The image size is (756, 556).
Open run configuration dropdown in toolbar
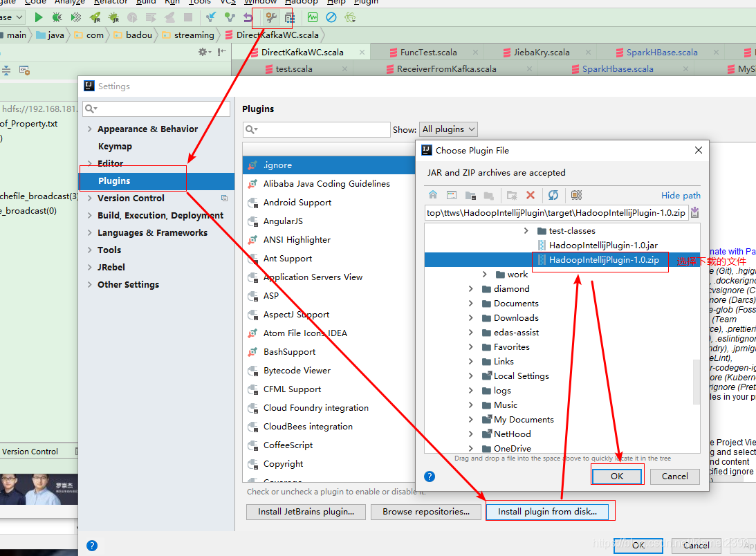(12, 17)
